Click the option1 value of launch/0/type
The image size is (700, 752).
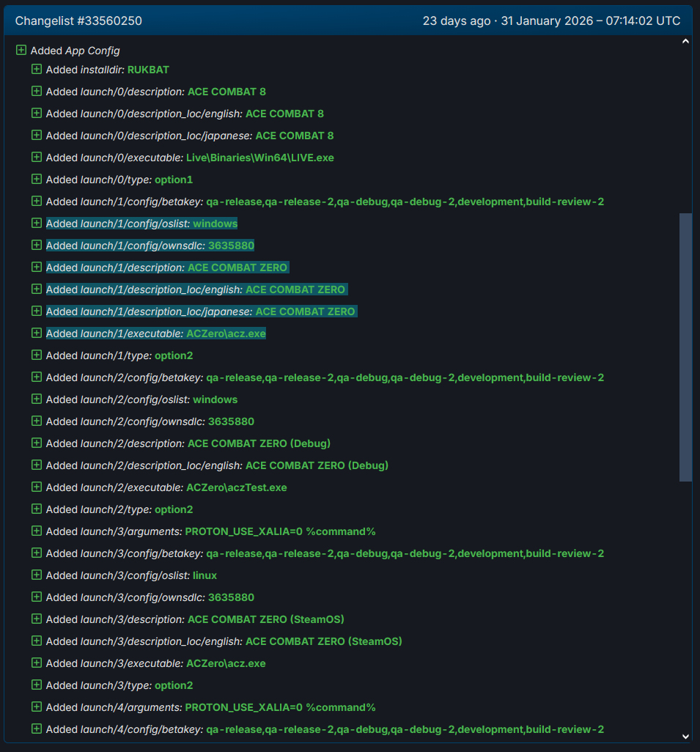pos(174,180)
